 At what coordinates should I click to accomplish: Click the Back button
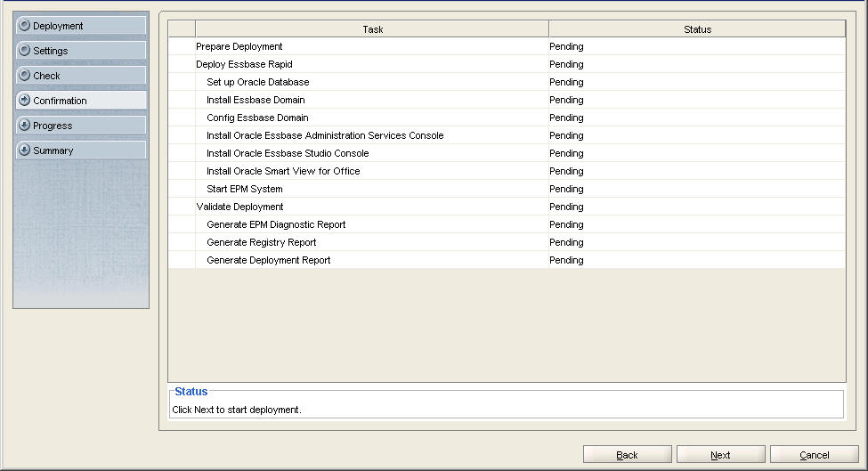click(628, 454)
